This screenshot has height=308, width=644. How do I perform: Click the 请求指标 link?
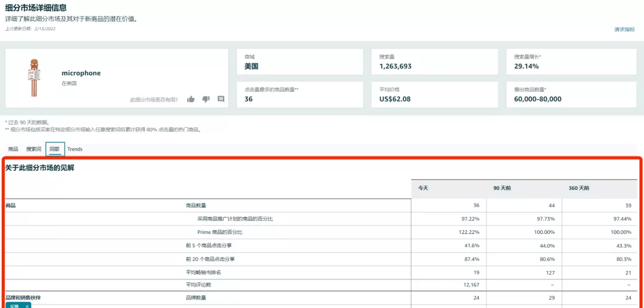624,29
